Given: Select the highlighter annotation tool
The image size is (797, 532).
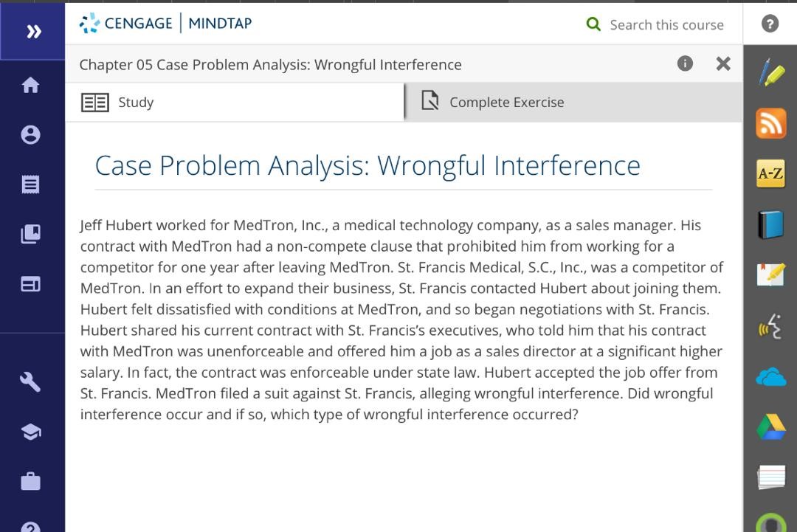Looking at the screenshot, I should point(770,73).
